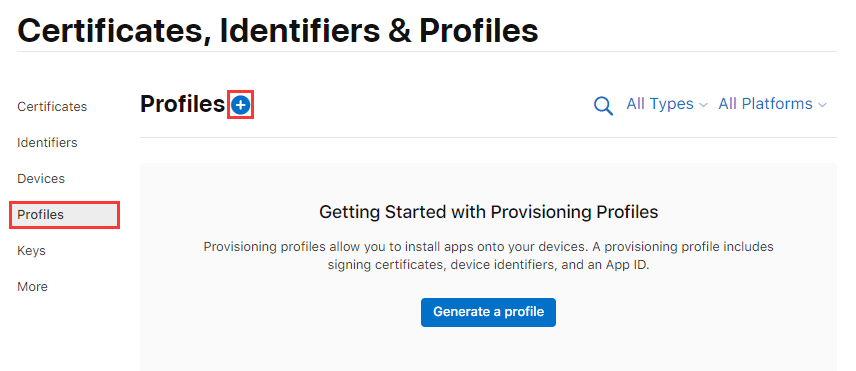Open the All Platforms filter dropdown

click(x=772, y=104)
